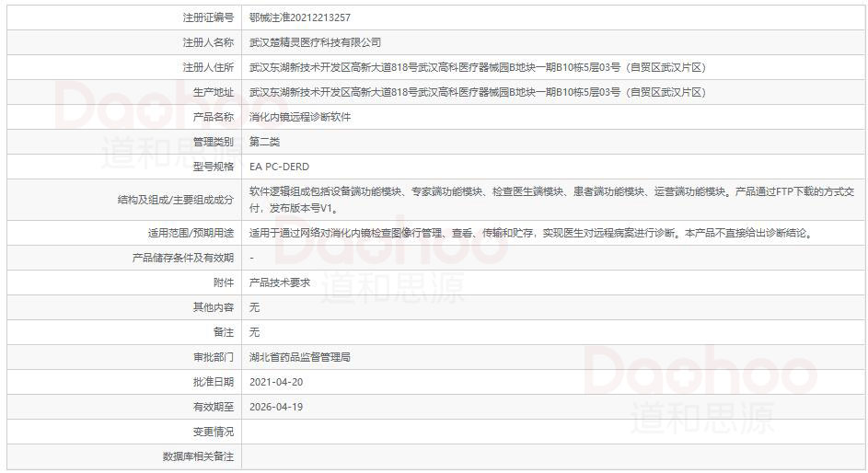Click the 审批部门 label

(214, 357)
